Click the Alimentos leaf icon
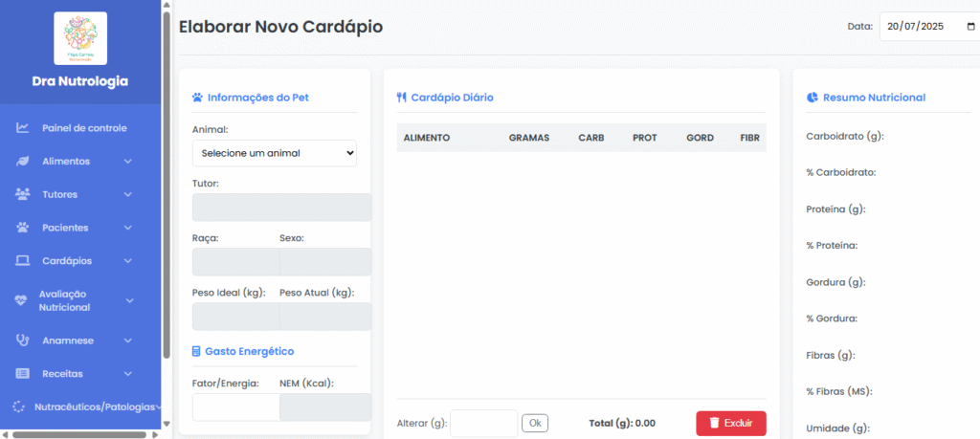Image resolution: width=980 pixels, height=439 pixels. [23, 161]
